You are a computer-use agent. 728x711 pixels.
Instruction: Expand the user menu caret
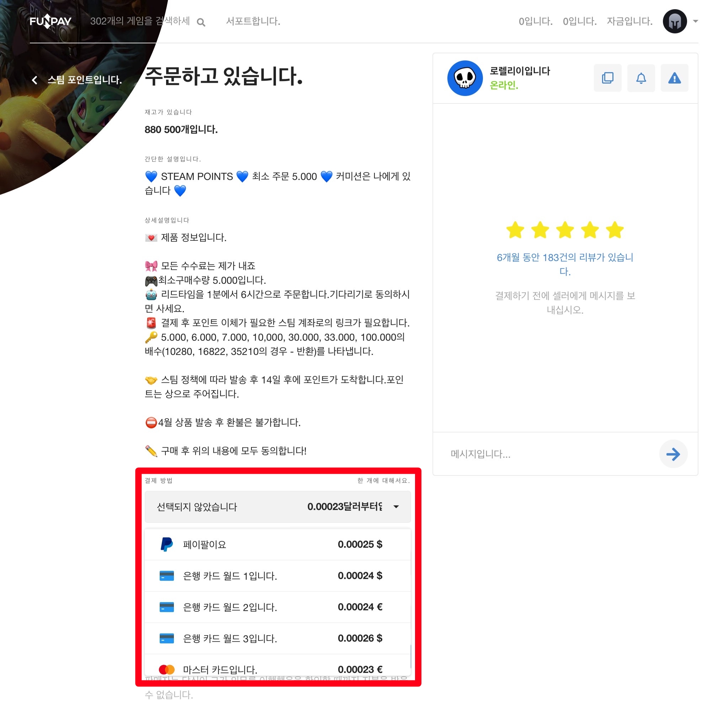point(695,21)
